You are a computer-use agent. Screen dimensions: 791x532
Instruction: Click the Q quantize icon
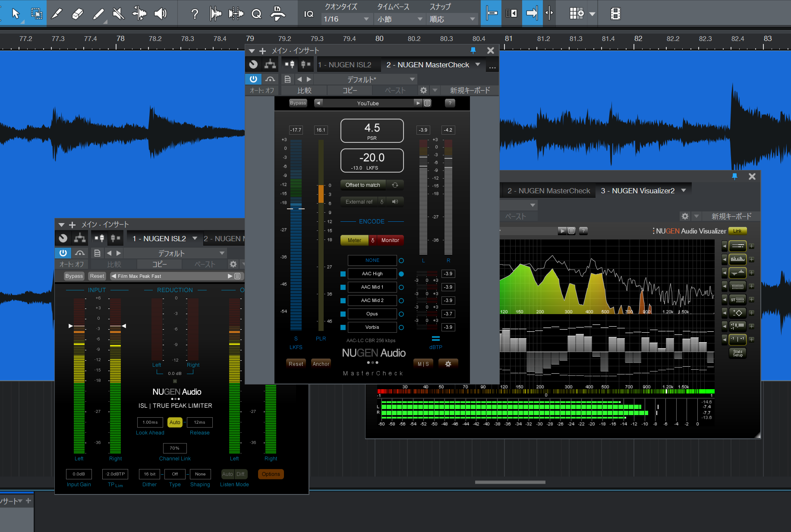pos(256,14)
